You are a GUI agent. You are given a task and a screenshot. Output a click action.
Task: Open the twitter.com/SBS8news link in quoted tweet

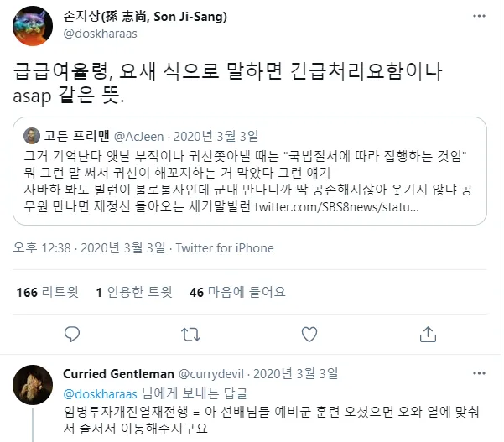coord(336,206)
